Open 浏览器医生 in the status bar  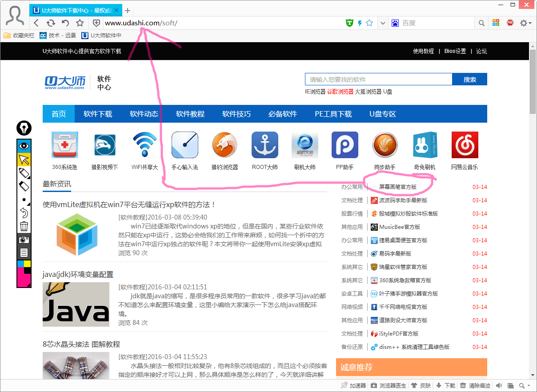tap(389, 385)
